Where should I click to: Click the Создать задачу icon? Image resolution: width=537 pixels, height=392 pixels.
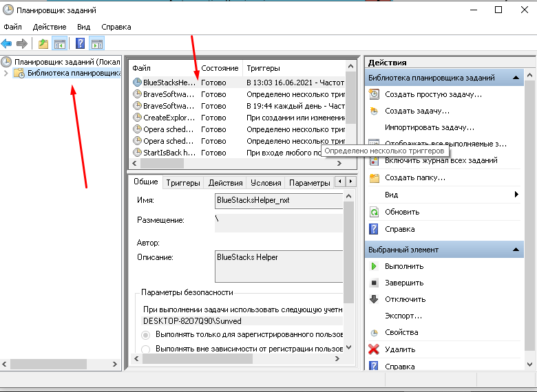click(x=374, y=111)
